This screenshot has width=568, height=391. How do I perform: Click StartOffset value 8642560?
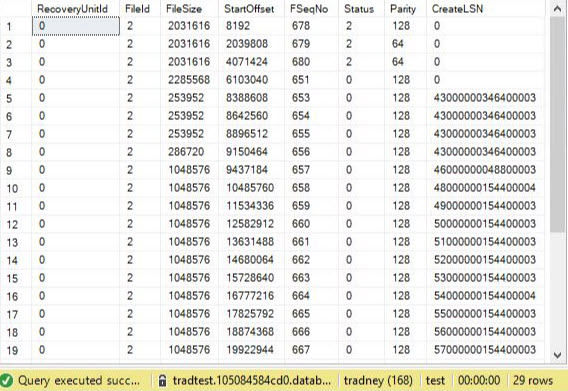[247, 116]
